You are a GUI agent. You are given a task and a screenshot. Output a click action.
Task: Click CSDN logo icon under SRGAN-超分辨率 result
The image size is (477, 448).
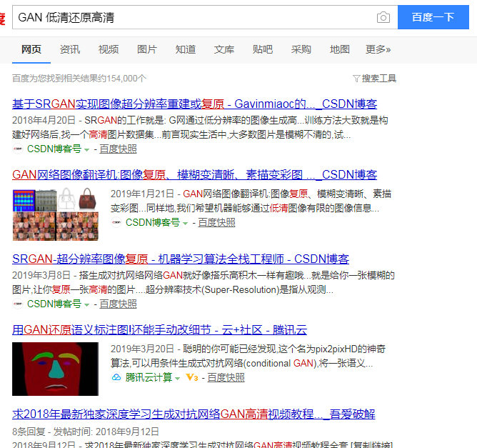pos(18,304)
